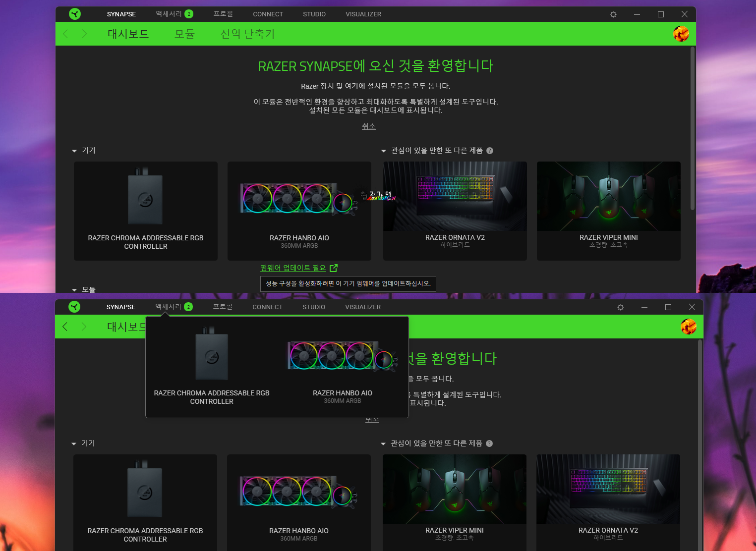The image size is (756, 551).
Task: Click Razer logo icon in bottom window
Action: [74, 307]
